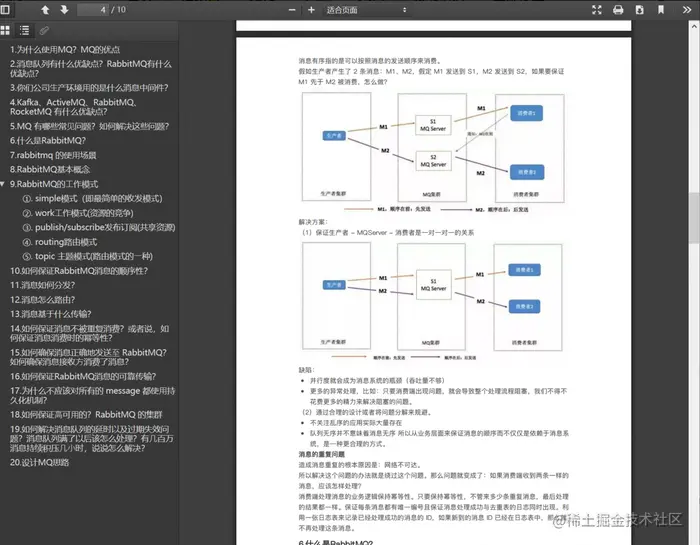Open the tools overflow menu arrows
The image size is (700, 545).
pos(687,10)
